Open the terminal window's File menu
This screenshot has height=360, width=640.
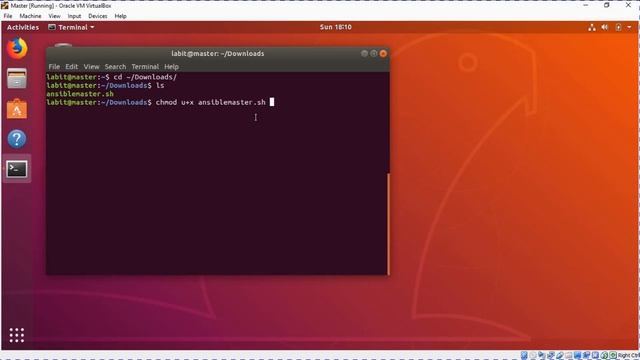(x=54, y=67)
